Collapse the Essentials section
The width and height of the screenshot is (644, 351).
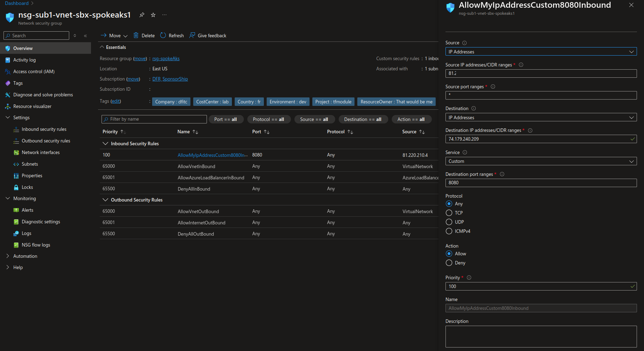tap(102, 47)
